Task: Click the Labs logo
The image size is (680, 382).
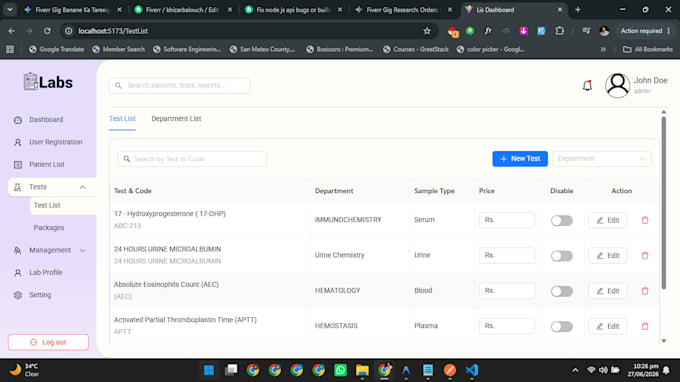Action: [48, 82]
